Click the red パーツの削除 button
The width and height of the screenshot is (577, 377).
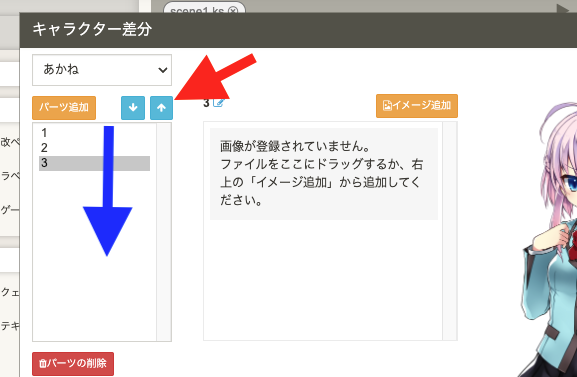73,364
